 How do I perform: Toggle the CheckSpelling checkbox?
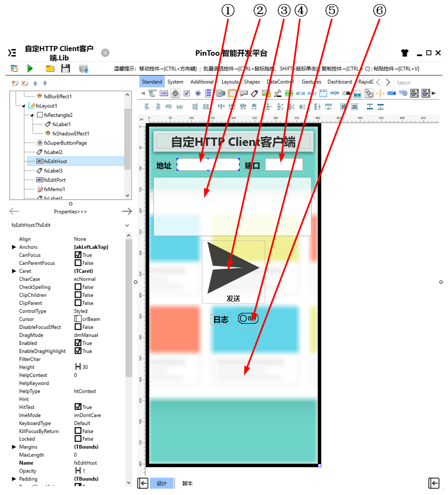coord(78,287)
